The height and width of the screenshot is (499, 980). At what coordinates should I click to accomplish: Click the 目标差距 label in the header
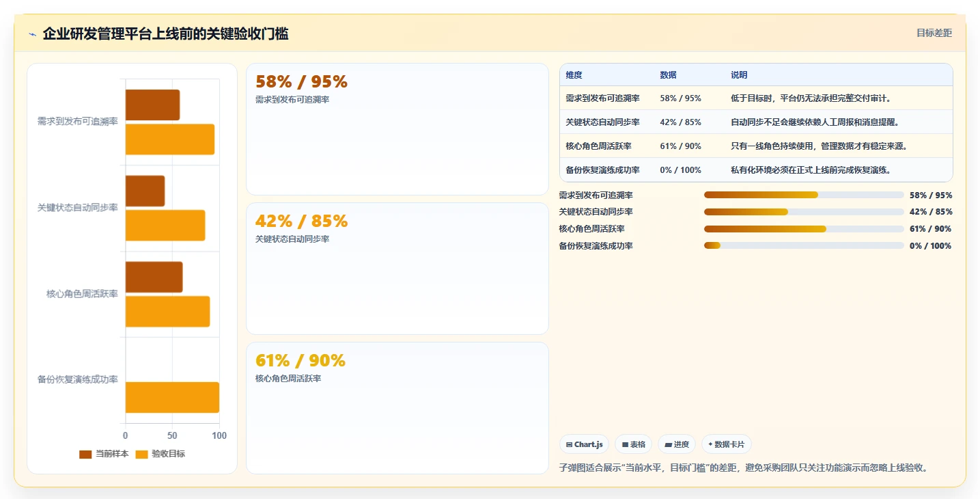click(934, 33)
